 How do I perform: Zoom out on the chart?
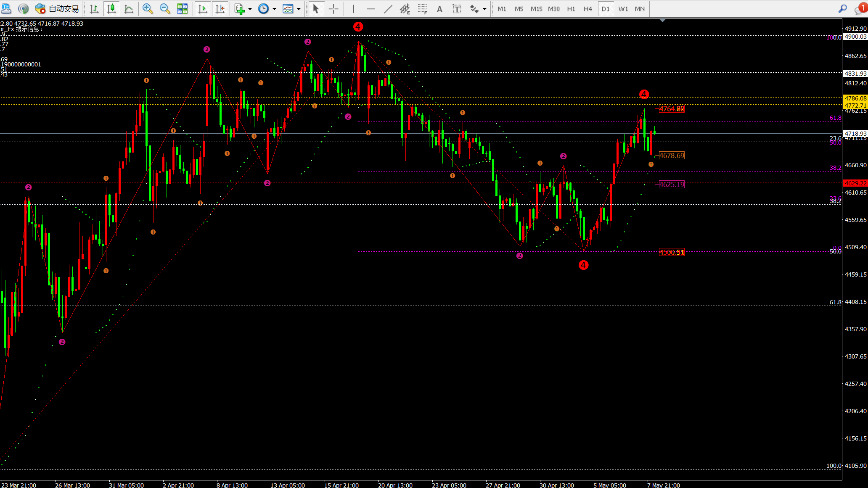tap(165, 8)
